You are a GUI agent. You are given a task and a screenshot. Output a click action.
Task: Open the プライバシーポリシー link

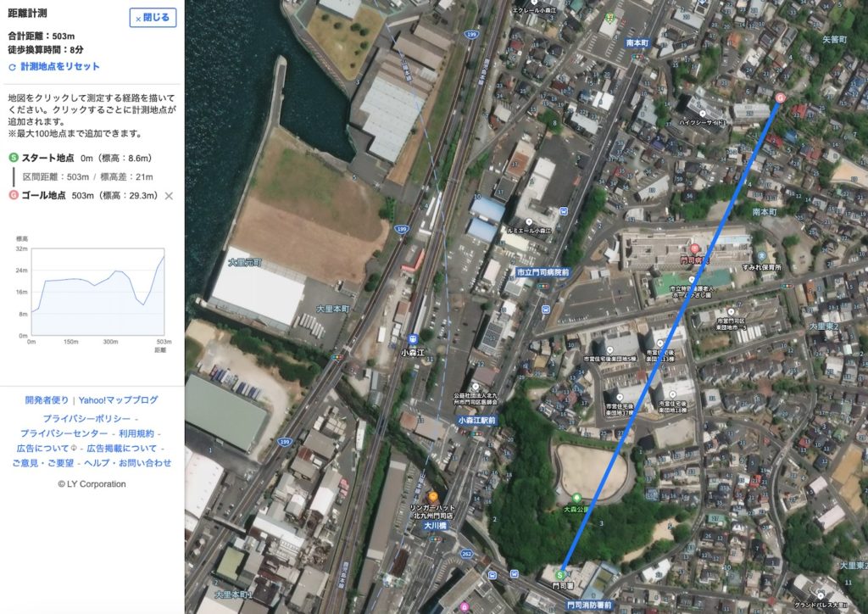click(x=87, y=419)
